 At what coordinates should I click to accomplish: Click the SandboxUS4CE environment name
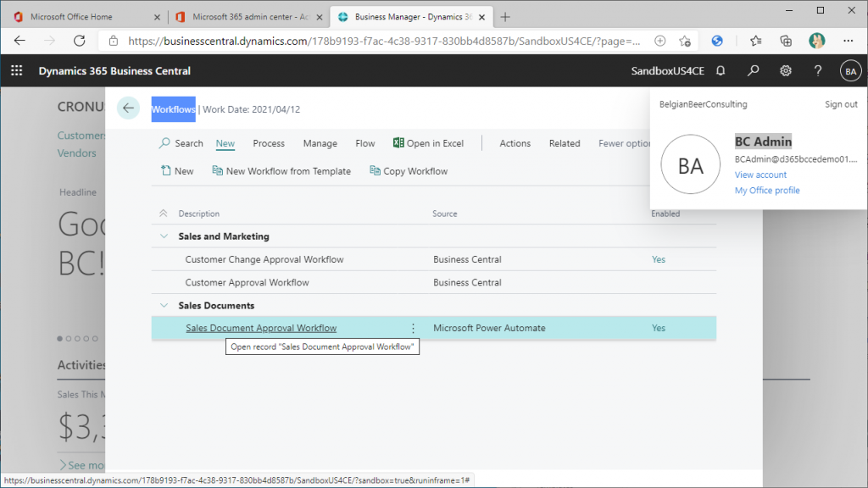tap(668, 71)
